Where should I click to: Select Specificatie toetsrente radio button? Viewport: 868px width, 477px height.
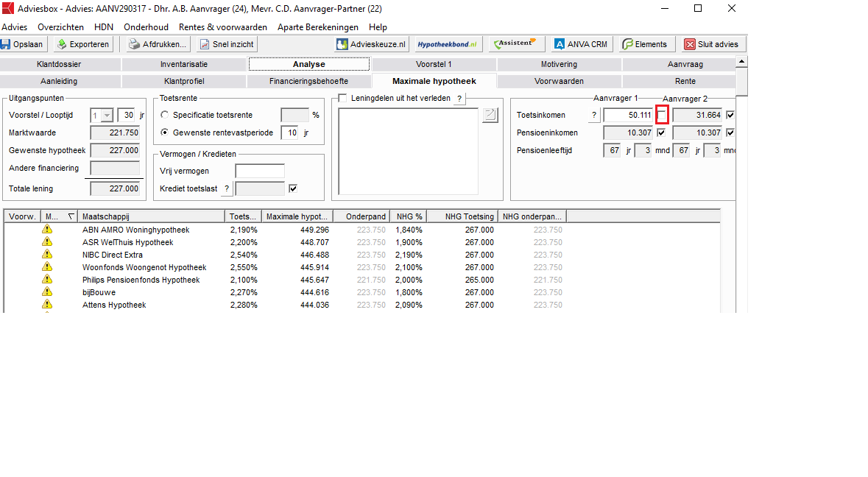coord(164,115)
